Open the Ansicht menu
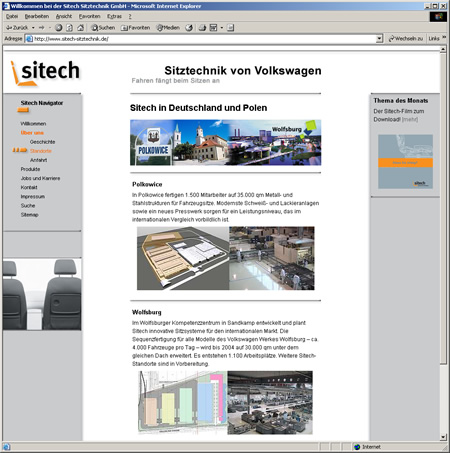The width and height of the screenshot is (450, 453). [x=64, y=16]
